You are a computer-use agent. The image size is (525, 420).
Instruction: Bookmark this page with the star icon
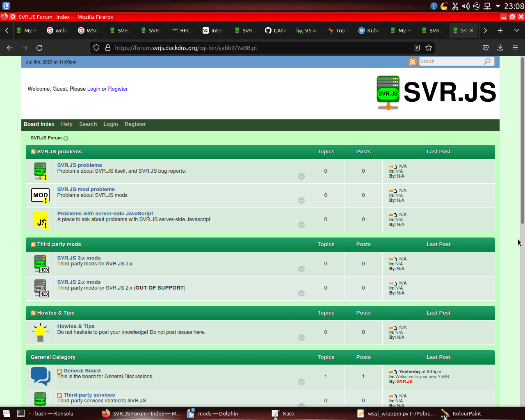point(429,48)
